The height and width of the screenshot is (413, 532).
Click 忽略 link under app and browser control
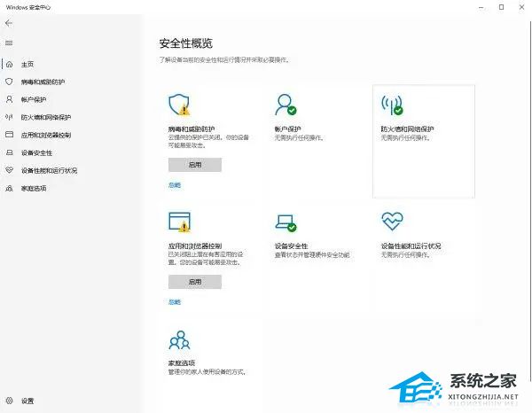[x=175, y=302]
